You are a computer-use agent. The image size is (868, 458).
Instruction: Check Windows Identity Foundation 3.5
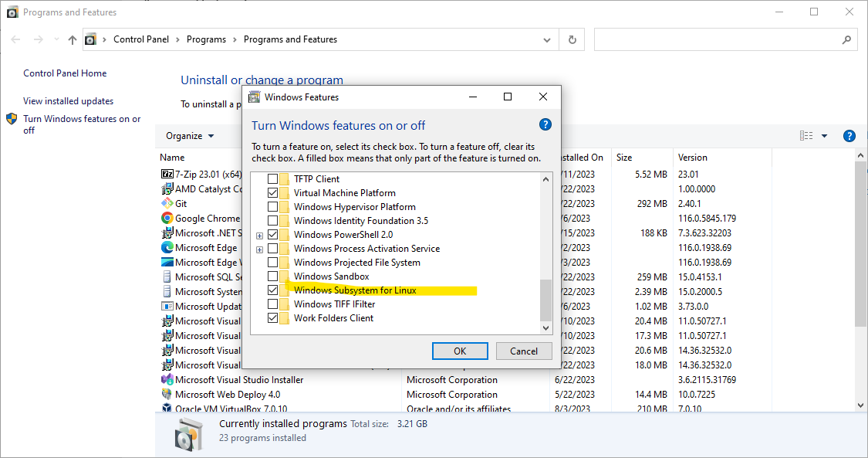(x=273, y=220)
